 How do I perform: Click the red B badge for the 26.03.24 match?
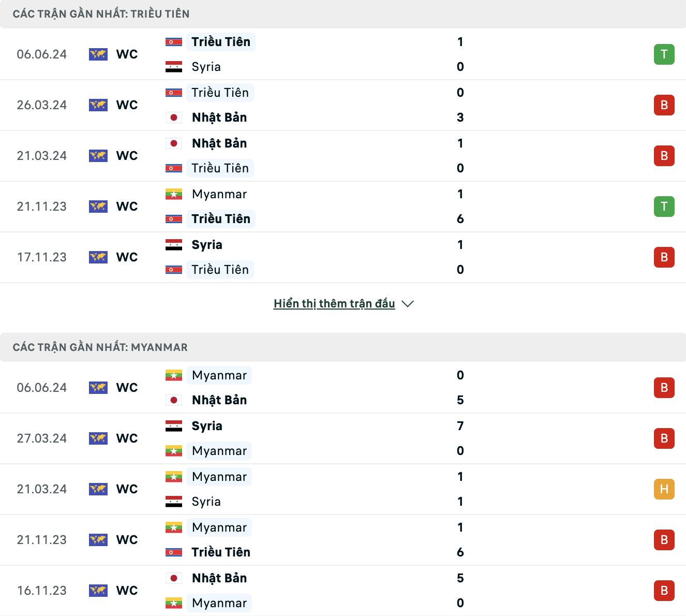[x=664, y=105]
